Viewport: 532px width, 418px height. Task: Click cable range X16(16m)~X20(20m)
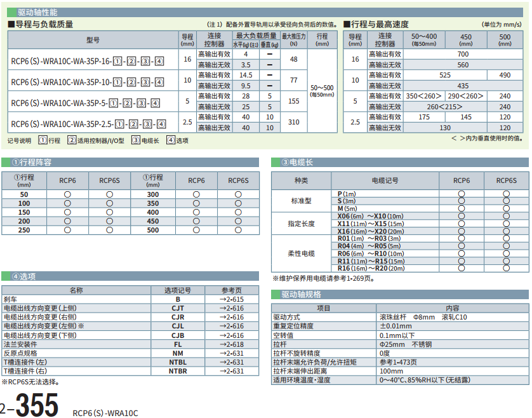pos(371,232)
